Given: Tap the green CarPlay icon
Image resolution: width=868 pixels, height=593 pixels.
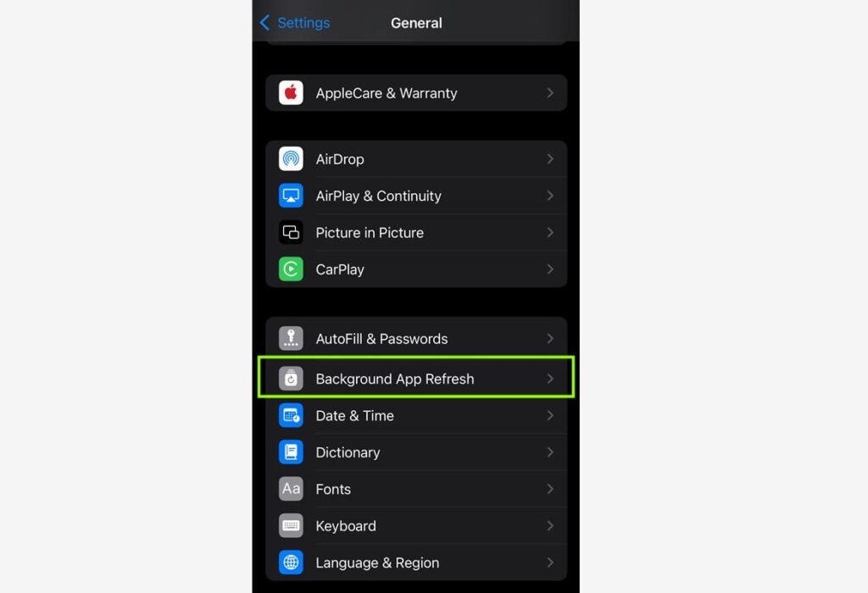Looking at the screenshot, I should click(291, 269).
